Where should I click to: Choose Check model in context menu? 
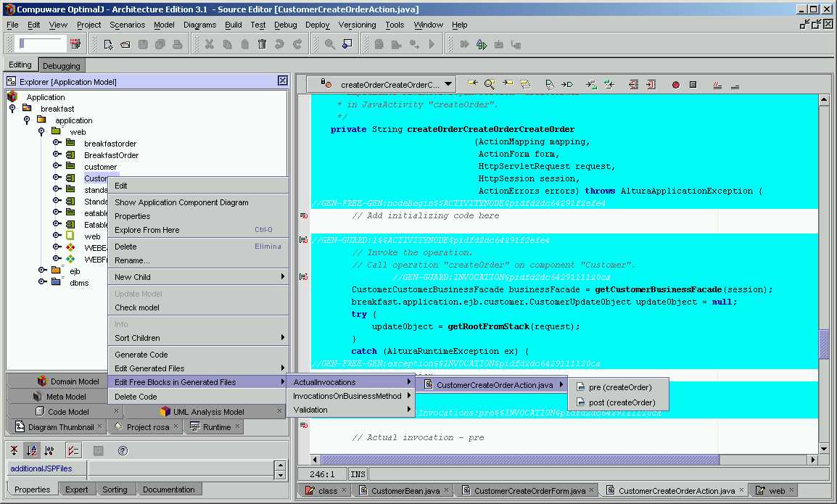(x=199, y=307)
